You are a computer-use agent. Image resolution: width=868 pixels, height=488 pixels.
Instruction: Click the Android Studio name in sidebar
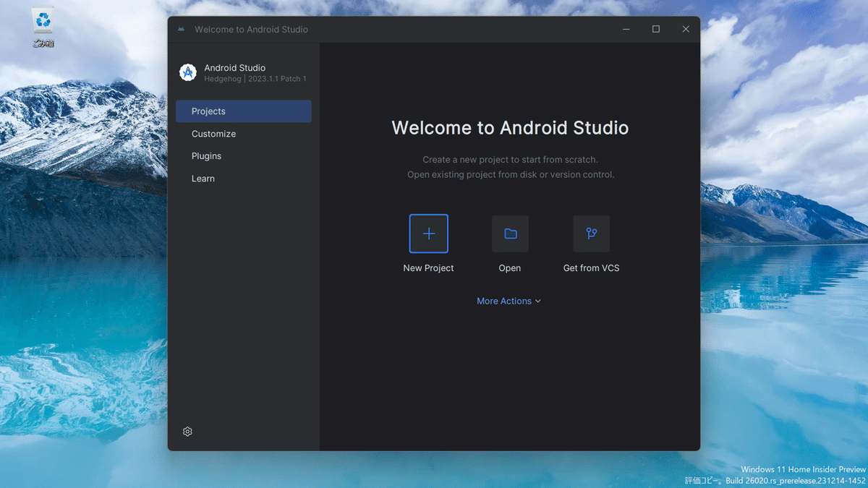(x=235, y=68)
